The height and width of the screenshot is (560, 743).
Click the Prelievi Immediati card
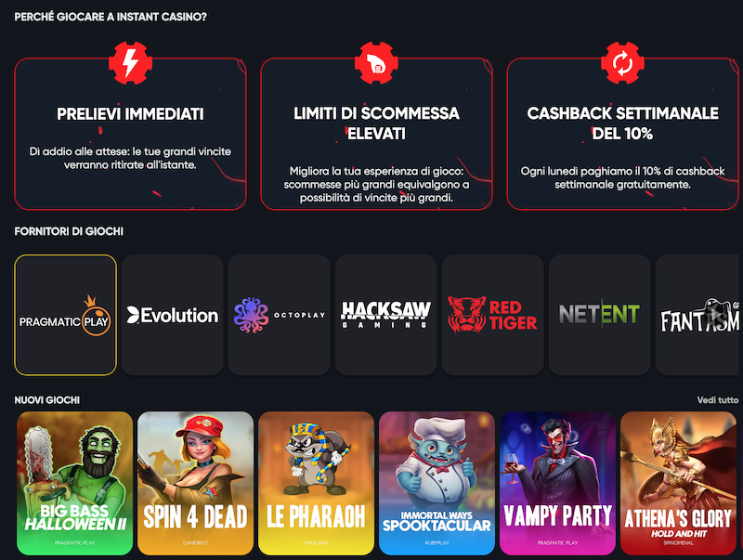click(130, 134)
